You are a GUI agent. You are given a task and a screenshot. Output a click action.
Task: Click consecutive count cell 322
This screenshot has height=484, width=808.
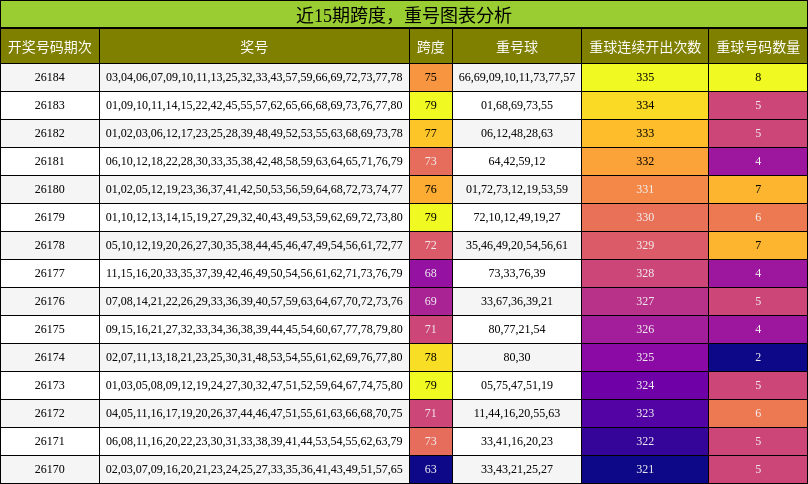(x=645, y=441)
